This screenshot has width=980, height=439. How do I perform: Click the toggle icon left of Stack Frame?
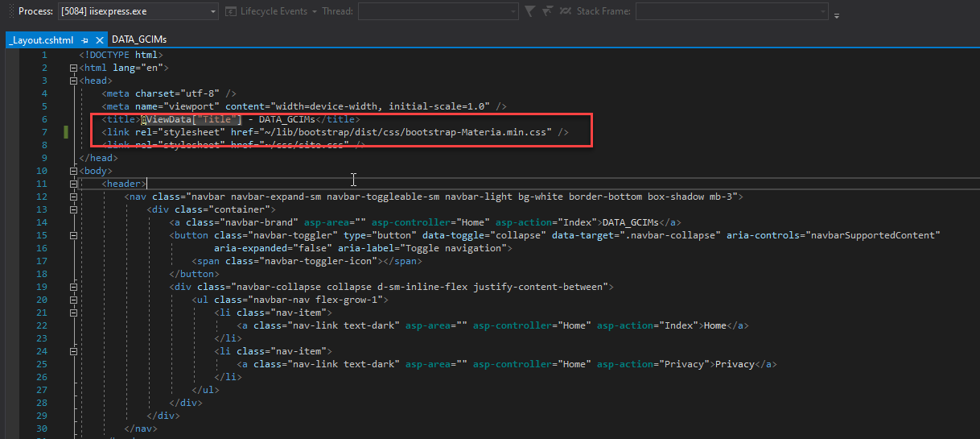click(x=566, y=11)
